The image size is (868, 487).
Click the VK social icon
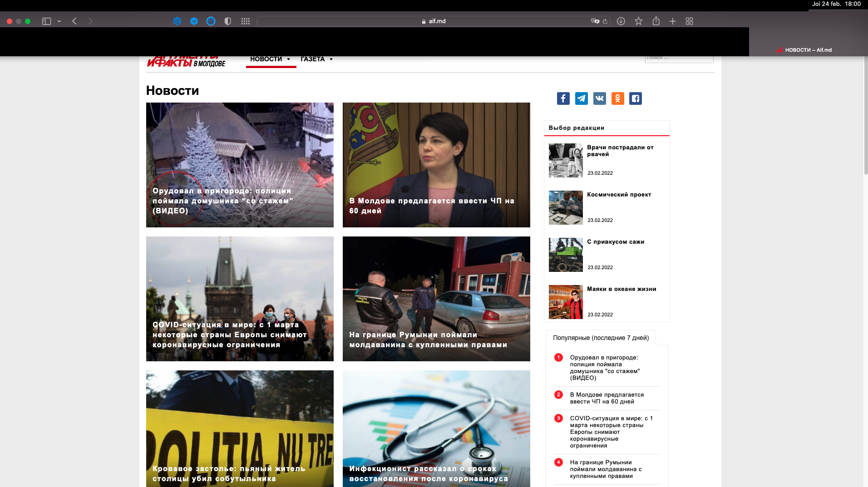tap(599, 98)
